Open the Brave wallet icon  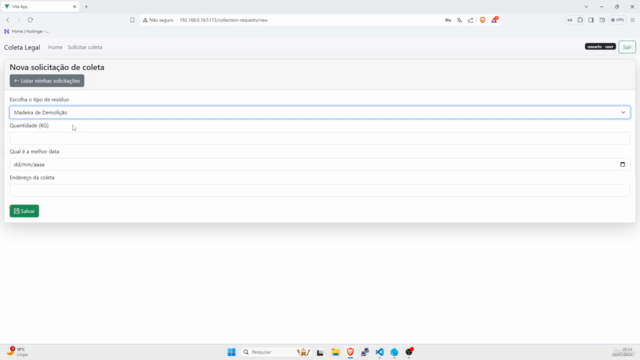click(602, 20)
